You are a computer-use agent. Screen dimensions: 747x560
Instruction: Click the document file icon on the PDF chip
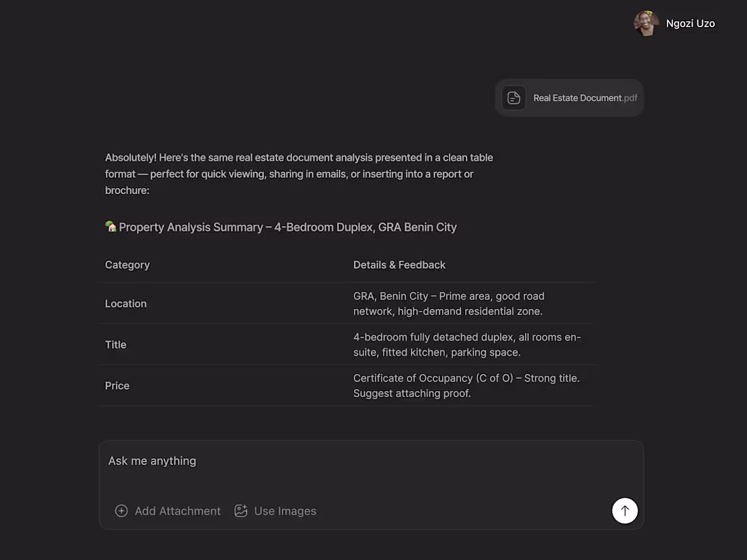[x=514, y=98]
